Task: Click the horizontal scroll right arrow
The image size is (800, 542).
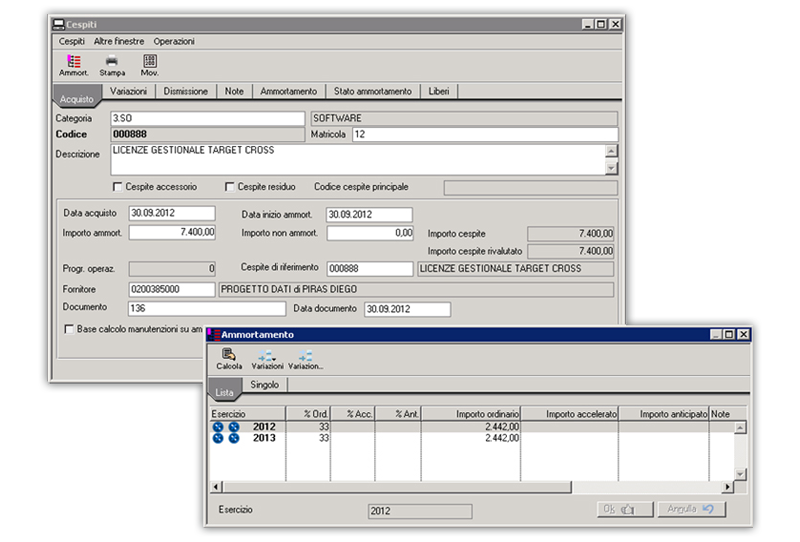Action: (728, 487)
